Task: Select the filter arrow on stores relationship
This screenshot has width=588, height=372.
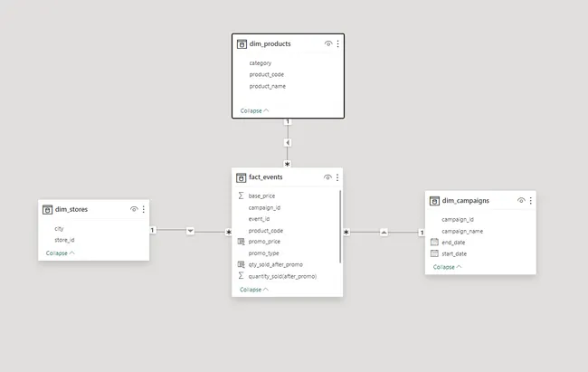Action: click(x=191, y=231)
